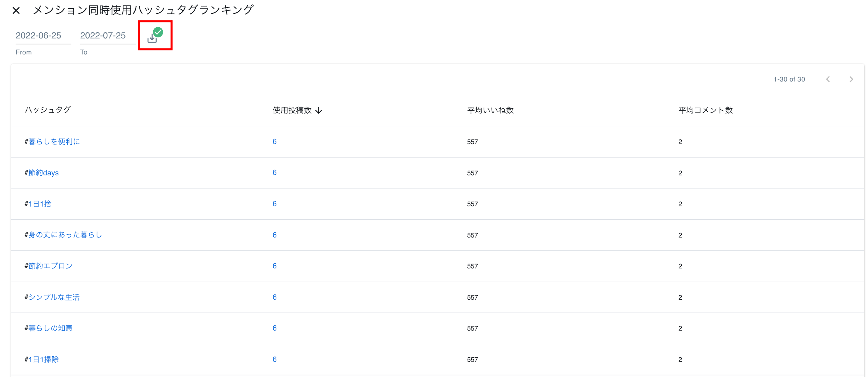Sort by 使用投稿数 arrow icon
The width and height of the screenshot is (868, 377).
point(319,110)
